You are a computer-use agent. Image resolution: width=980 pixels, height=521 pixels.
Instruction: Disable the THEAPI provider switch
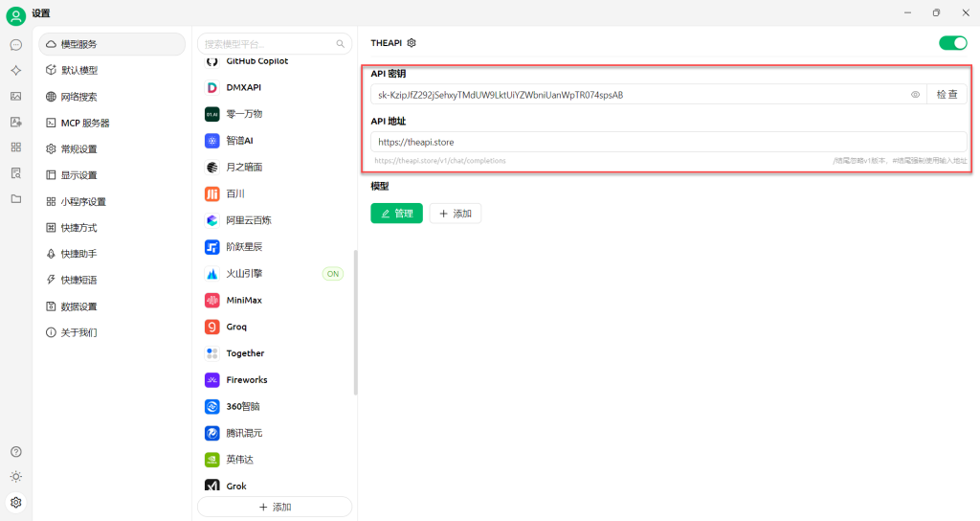(952, 43)
